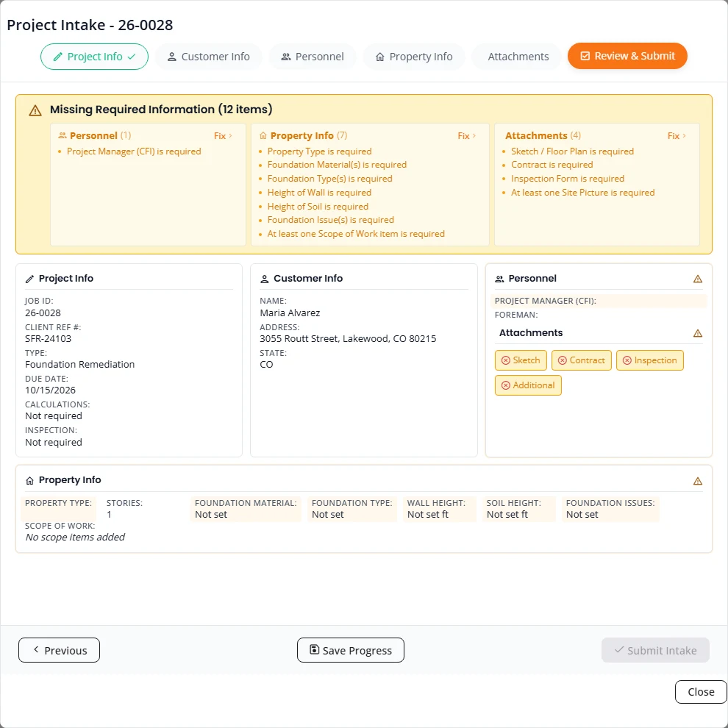Click the person icon in Customer Info card header
Viewport: 728px width, 728px height.
click(x=264, y=279)
